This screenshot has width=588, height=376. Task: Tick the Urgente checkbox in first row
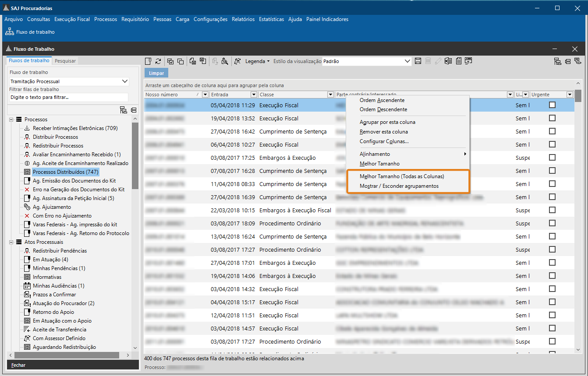click(x=552, y=105)
